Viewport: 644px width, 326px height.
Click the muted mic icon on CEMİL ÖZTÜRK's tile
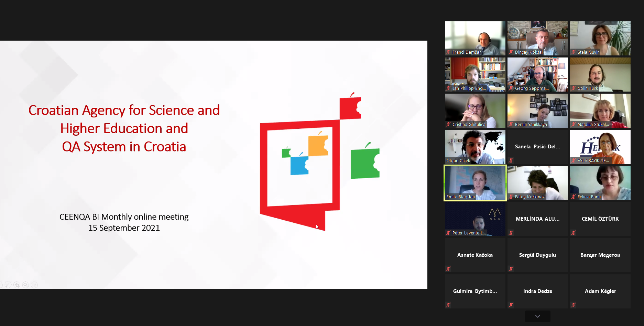click(574, 233)
